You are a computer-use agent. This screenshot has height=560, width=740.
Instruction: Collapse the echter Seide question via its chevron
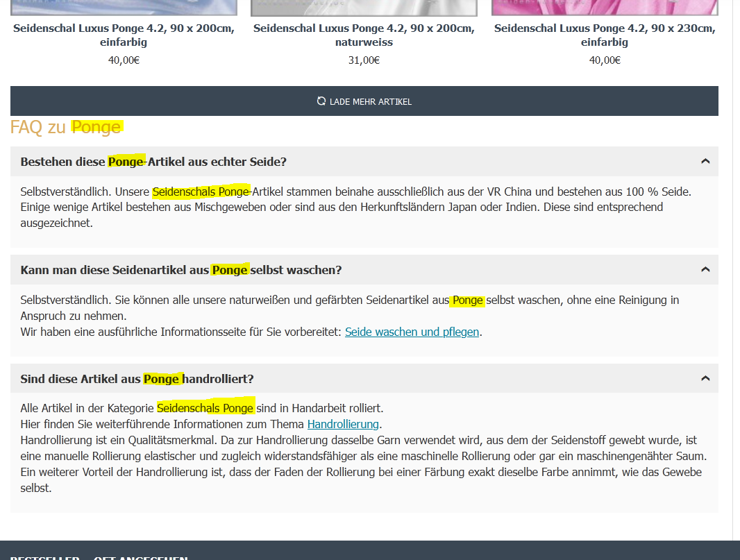tap(705, 161)
